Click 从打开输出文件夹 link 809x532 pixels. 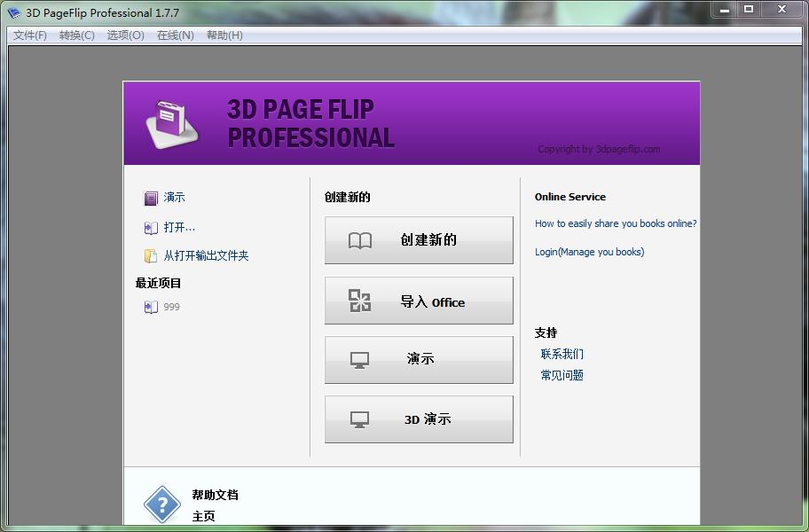click(x=206, y=255)
